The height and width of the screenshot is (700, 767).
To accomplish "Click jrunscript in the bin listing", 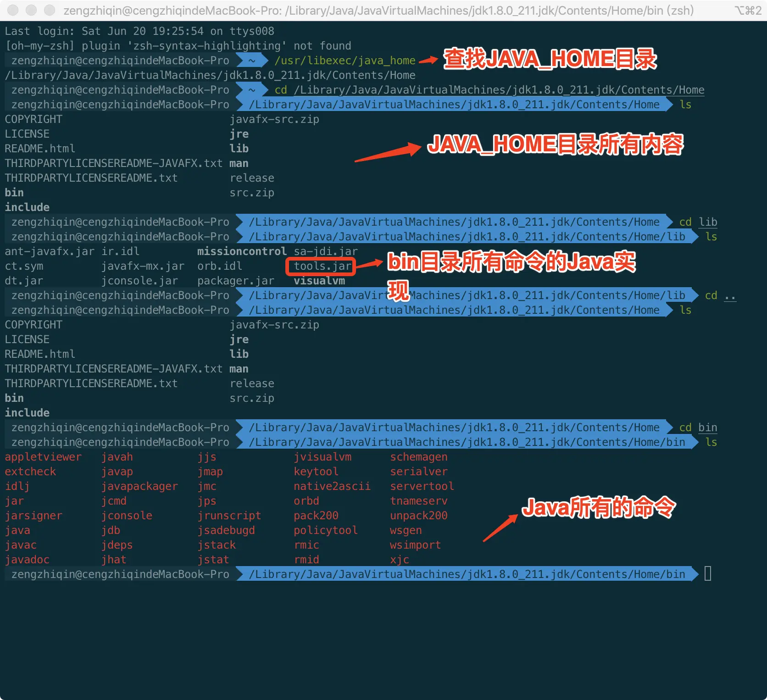I will coord(229,516).
